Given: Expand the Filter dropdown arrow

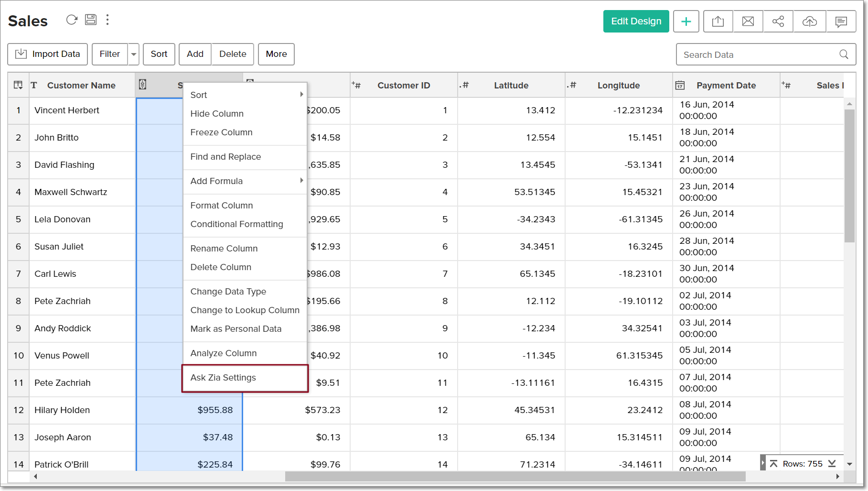Looking at the screenshot, I should pyautogui.click(x=134, y=55).
